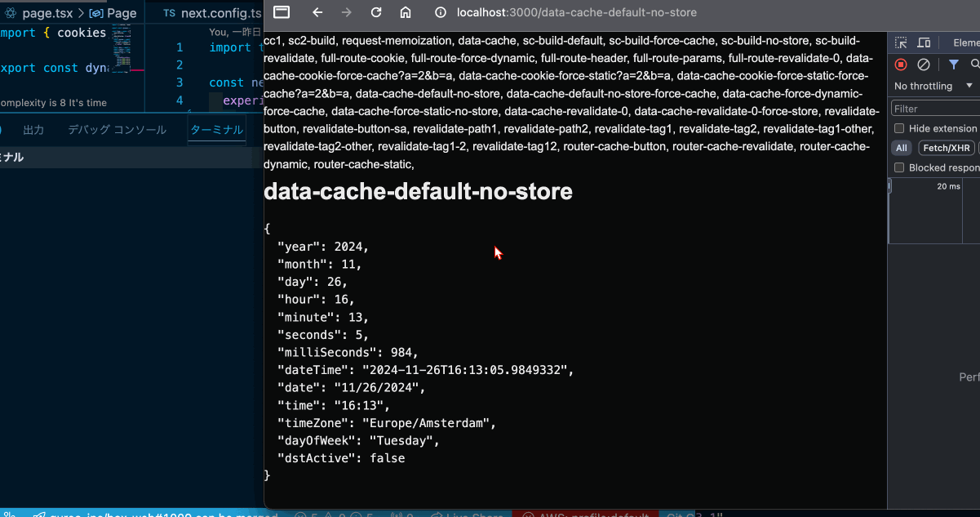This screenshot has width=980, height=517.
Task: Open the sc-build-default link
Action: coord(562,40)
